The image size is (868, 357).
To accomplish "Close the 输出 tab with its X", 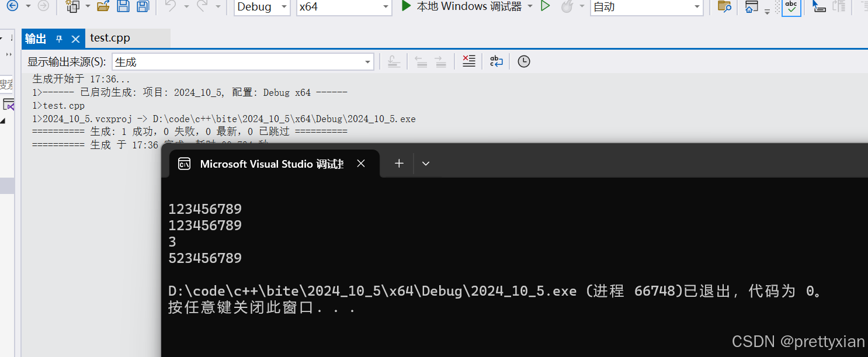I will tap(75, 39).
